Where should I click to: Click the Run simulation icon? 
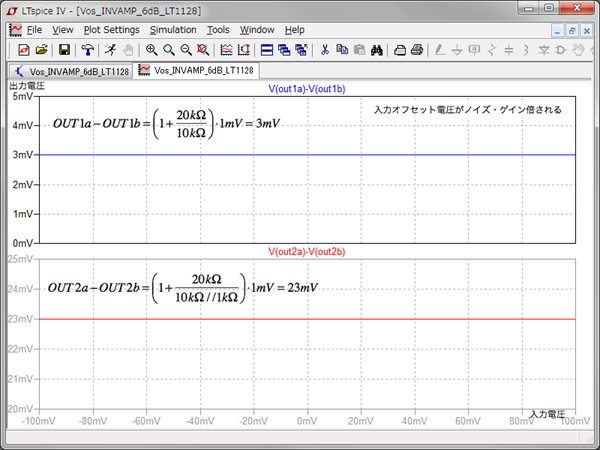click(112, 49)
